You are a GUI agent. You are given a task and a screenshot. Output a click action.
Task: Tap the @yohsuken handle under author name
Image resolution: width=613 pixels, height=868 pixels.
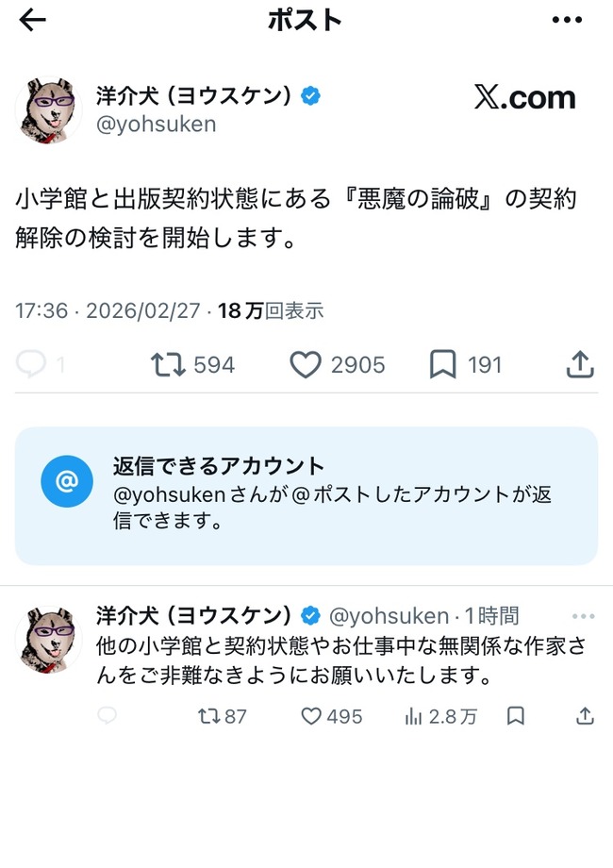tap(156, 124)
